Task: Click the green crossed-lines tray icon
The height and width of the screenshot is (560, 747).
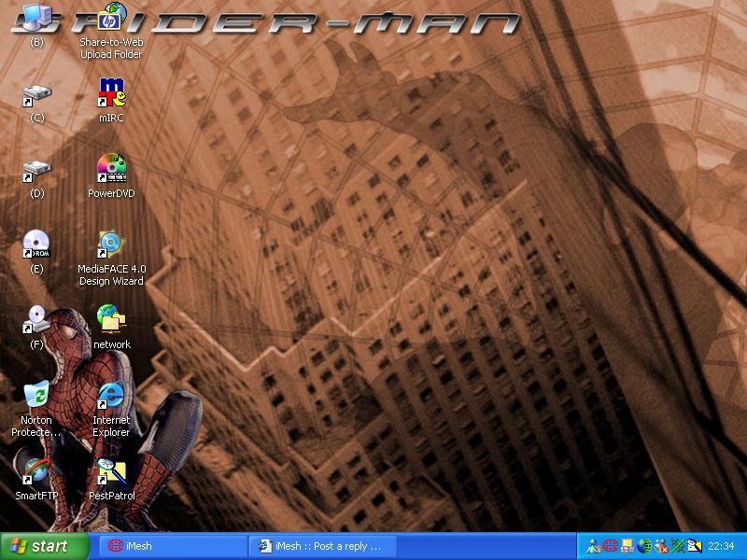Action: click(x=678, y=546)
